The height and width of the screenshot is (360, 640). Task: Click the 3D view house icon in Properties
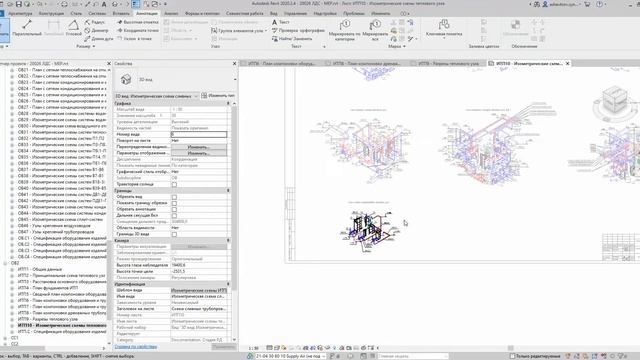tap(126, 79)
